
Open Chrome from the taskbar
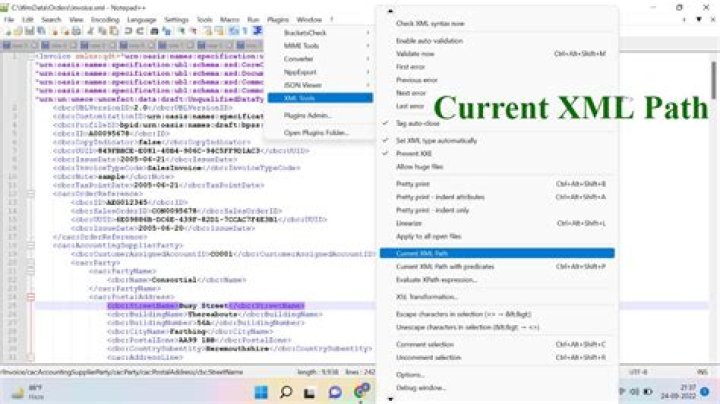tap(362, 391)
